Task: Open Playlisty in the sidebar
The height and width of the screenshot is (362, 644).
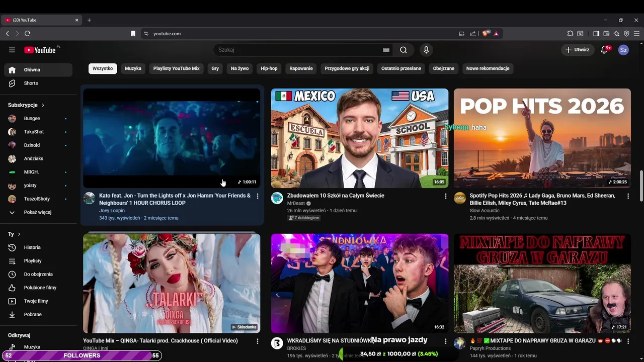Action: pyautogui.click(x=38, y=261)
